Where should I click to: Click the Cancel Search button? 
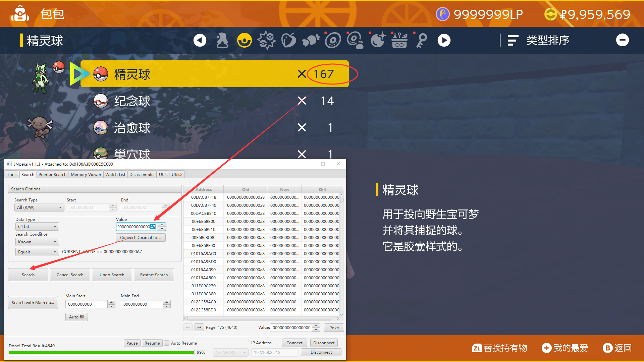click(x=70, y=275)
